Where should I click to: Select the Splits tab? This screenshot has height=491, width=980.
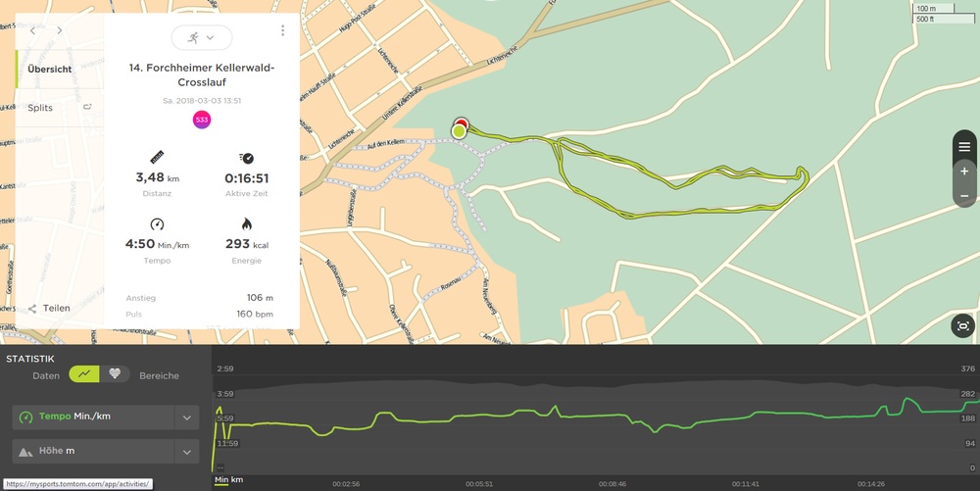click(x=40, y=108)
